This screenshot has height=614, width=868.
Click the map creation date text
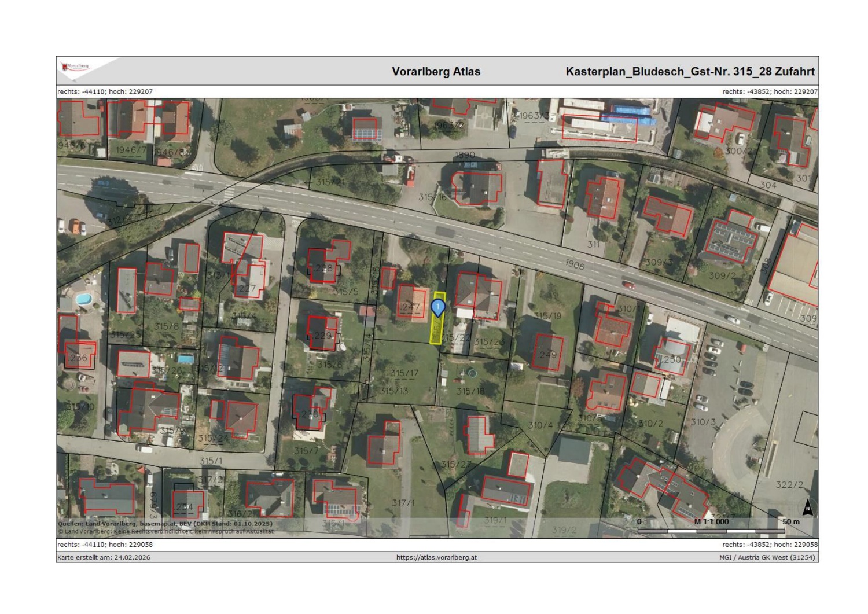coord(104,557)
